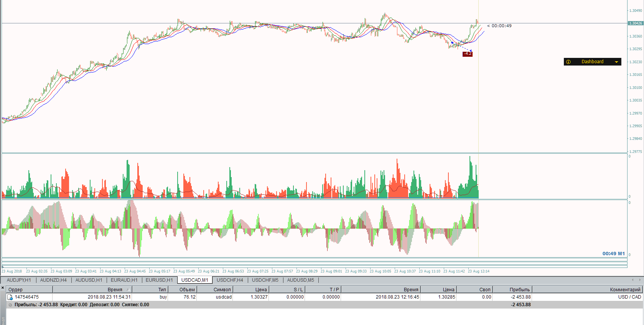644x325 pixels.
Task: Click Цена header beside Символ
Action: coord(250,289)
